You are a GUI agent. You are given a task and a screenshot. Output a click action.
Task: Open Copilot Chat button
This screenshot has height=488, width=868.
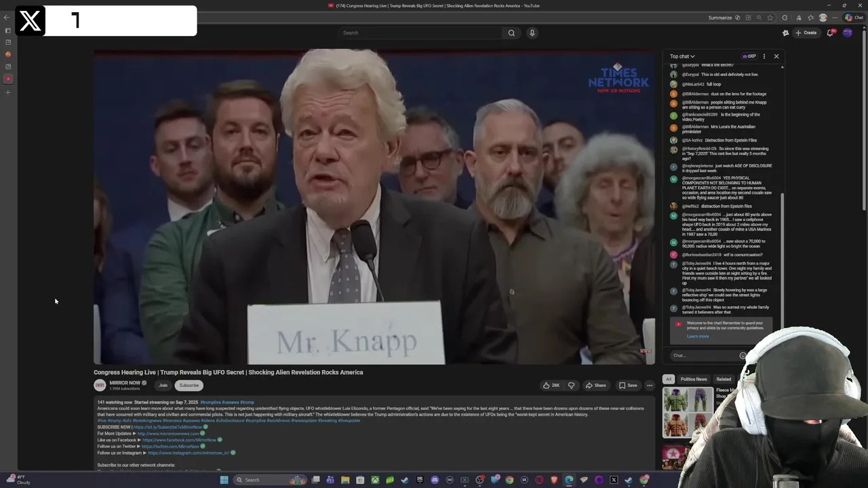[x=853, y=18]
